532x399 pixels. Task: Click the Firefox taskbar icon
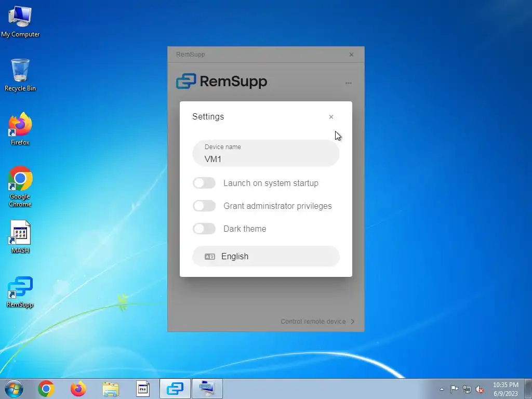click(x=78, y=389)
